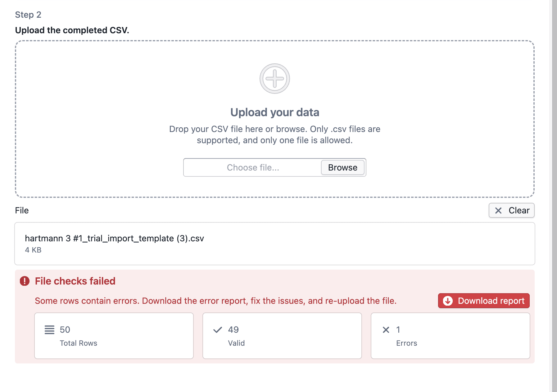Click the Upload your data heading
557x392 pixels.
pyautogui.click(x=274, y=112)
